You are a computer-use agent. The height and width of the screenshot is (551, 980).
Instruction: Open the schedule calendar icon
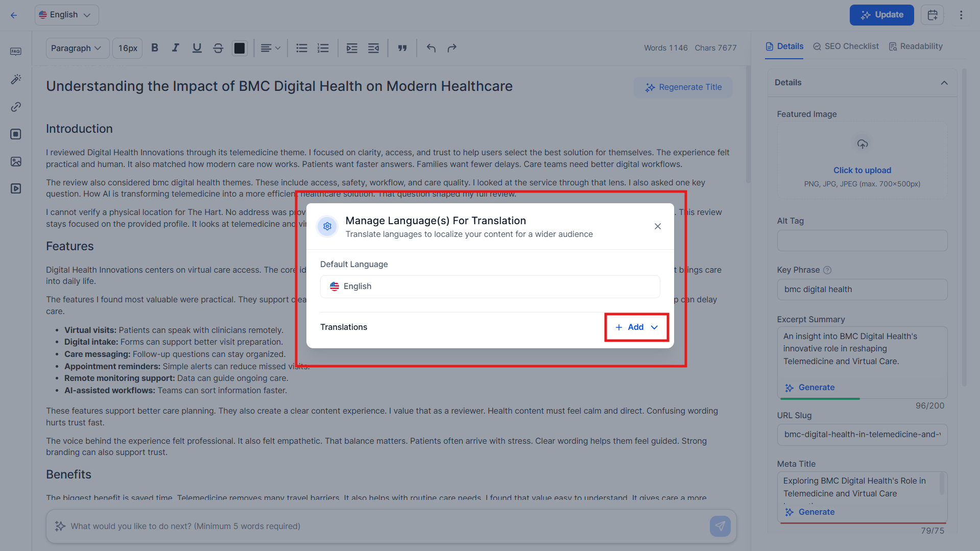[932, 15]
